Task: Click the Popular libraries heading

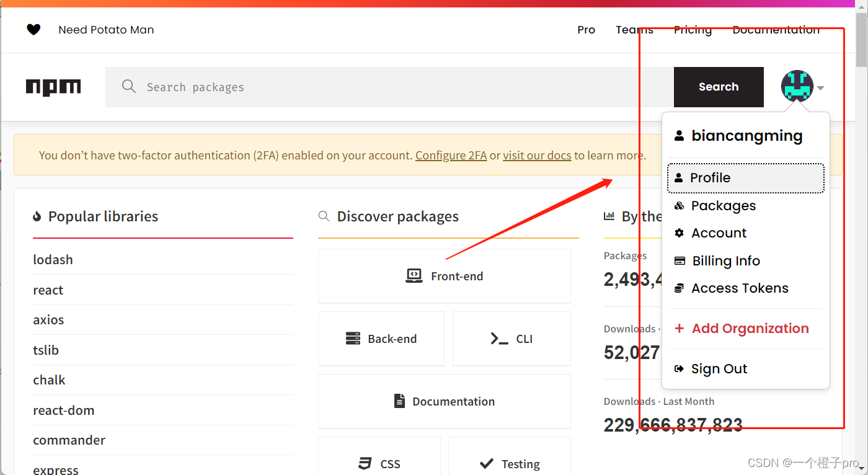Action: pos(103,216)
